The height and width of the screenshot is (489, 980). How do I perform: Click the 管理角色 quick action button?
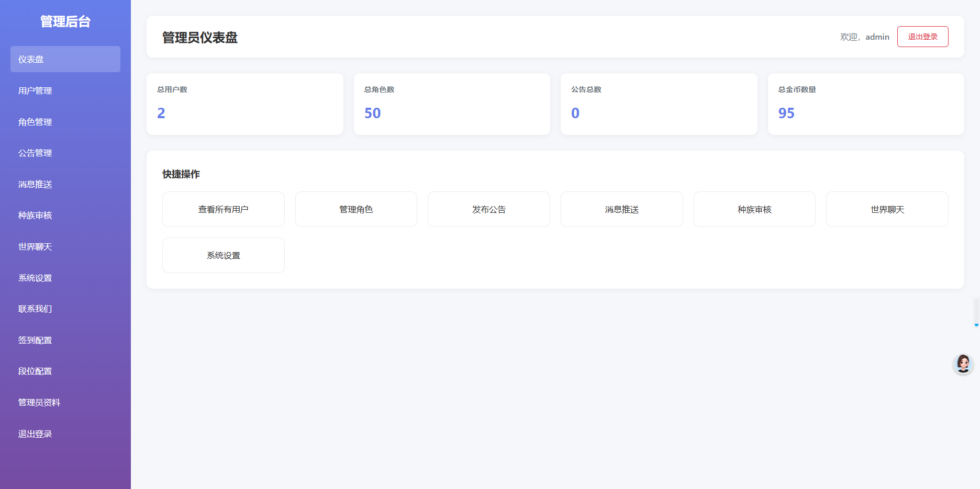[x=356, y=209]
